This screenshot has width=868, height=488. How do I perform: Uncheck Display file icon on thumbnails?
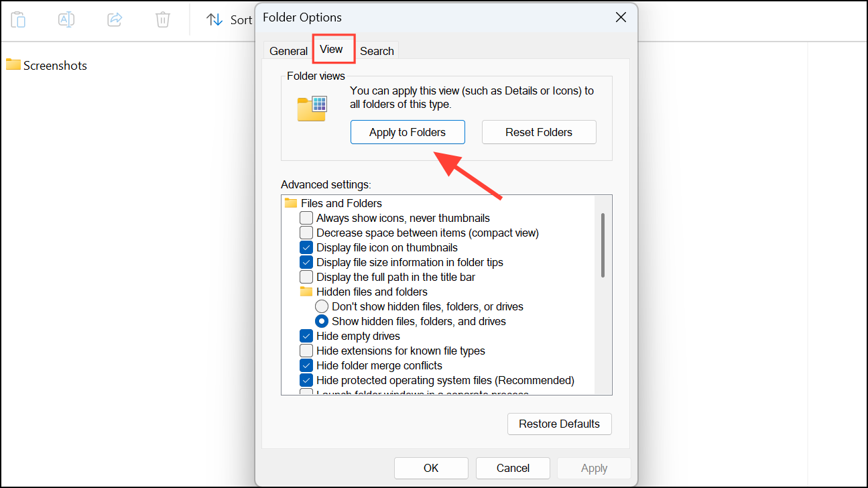point(306,247)
